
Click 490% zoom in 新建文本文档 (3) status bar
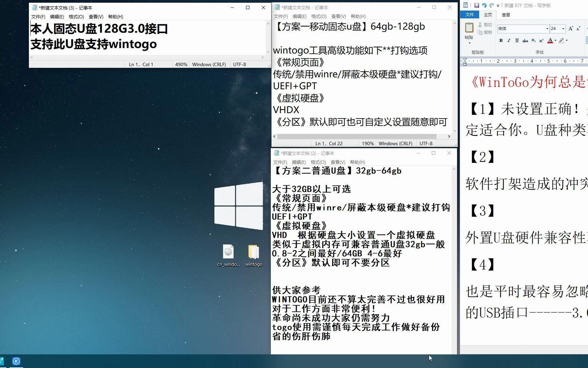click(x=181, y=64)
